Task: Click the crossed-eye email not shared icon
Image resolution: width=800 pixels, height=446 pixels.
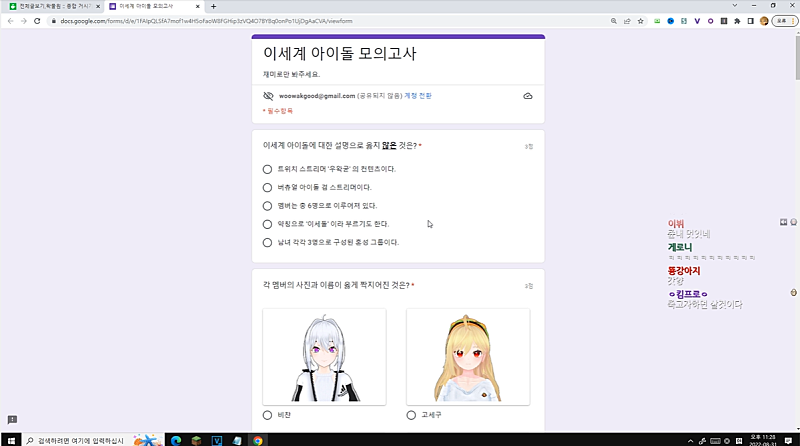Action: [x=268, y=96]
